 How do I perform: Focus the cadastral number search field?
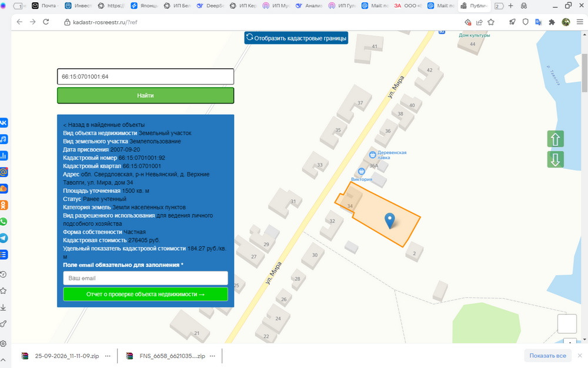click(x=145, y=76)
